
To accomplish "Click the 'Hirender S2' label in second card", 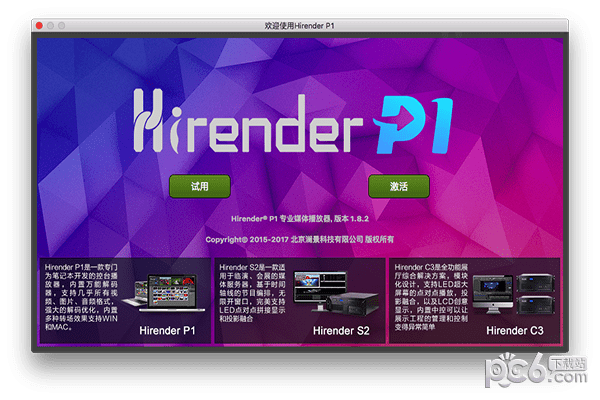I will [x=341, y=331].
